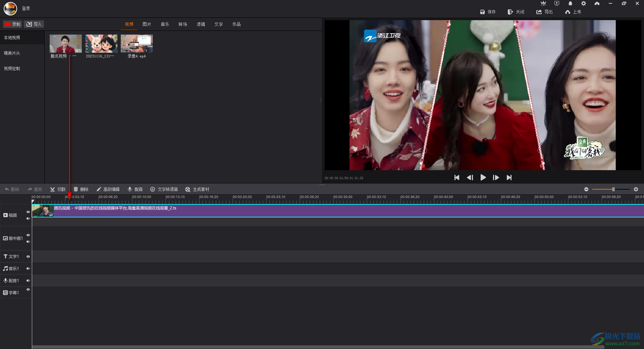Close the project with 关闭
644x349 pixels.
[516, 12]
